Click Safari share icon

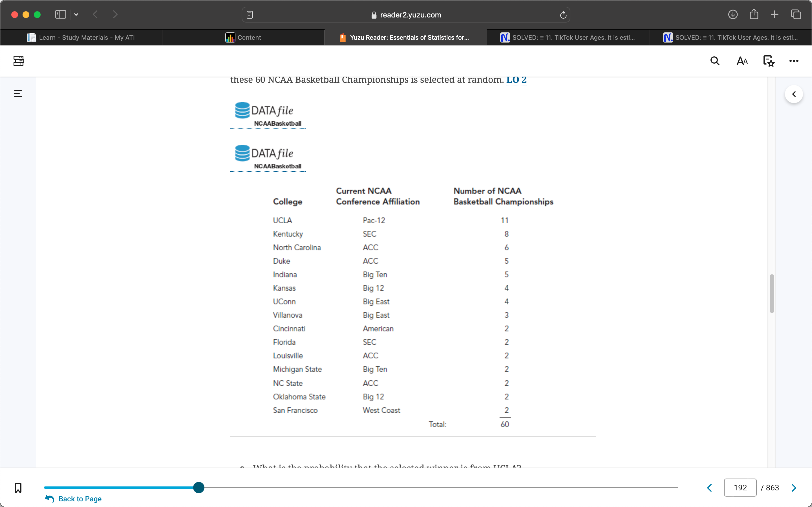point(754,14)
